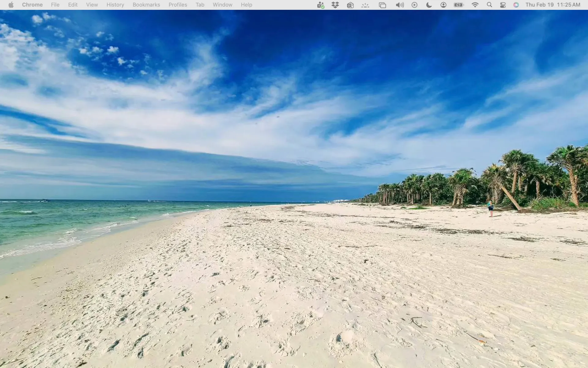
Task: Open the battery status menu
Action: [458, 5]
